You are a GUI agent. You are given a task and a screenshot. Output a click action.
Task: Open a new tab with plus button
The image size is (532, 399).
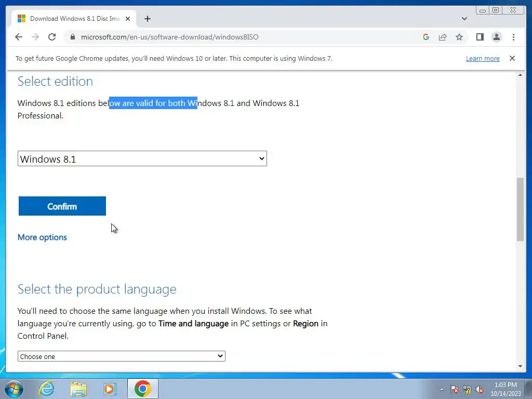(147, 19)
